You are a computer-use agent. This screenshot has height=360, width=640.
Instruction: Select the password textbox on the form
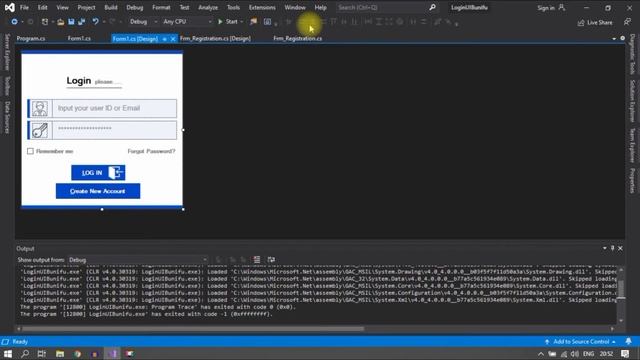(x=115, y=130)
